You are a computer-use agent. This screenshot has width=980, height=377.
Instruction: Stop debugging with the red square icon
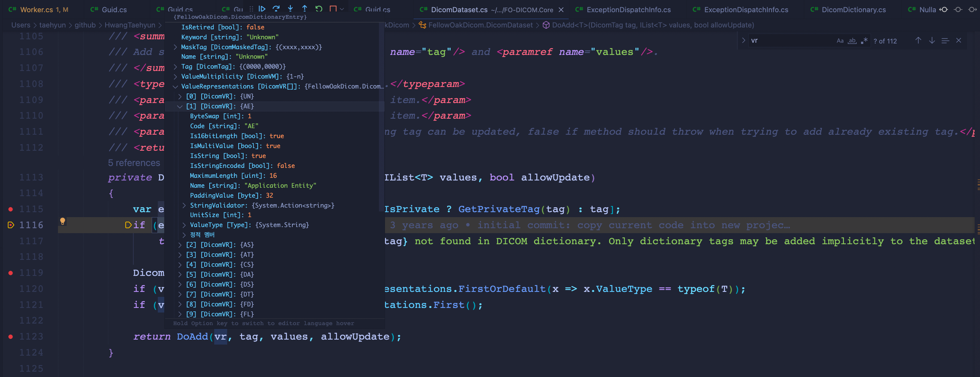[332, 8]
